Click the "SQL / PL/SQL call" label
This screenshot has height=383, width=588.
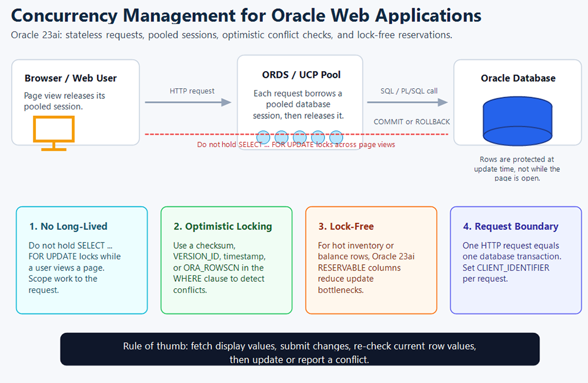409,91
